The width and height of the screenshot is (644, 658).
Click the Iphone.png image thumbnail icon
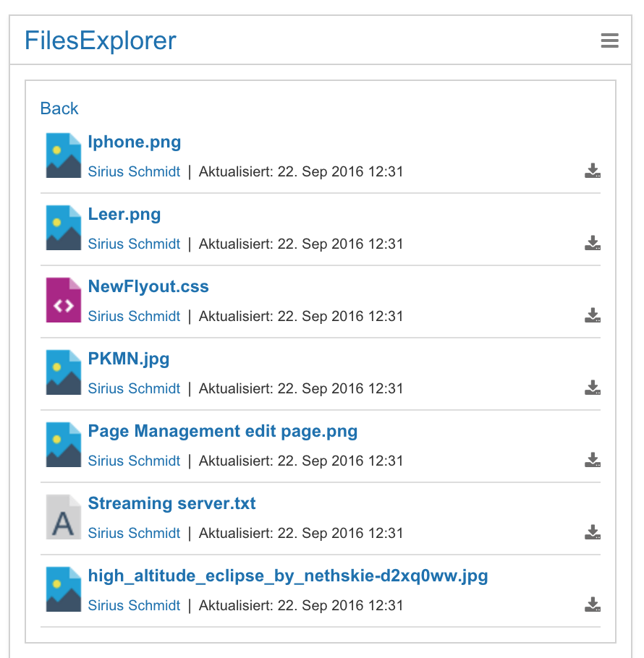tap(63, 155)
